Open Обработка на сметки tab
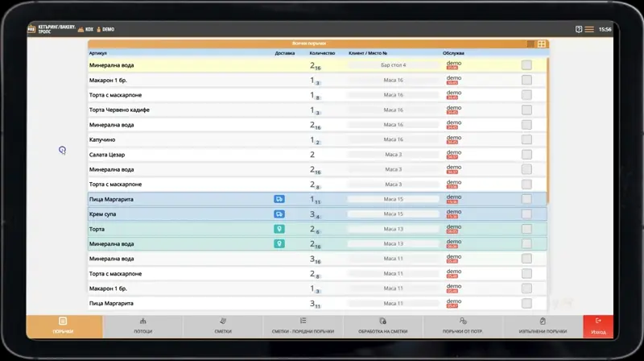The image size is (644, 361). 383,326
